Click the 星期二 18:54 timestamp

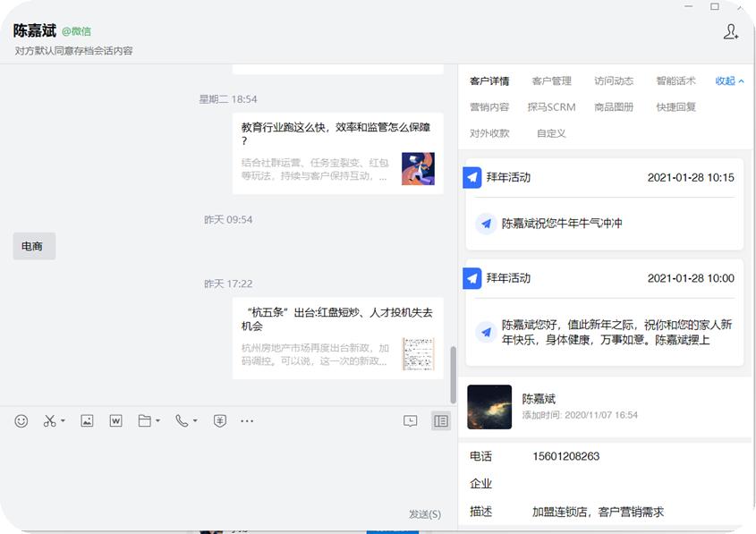[228, 99]
